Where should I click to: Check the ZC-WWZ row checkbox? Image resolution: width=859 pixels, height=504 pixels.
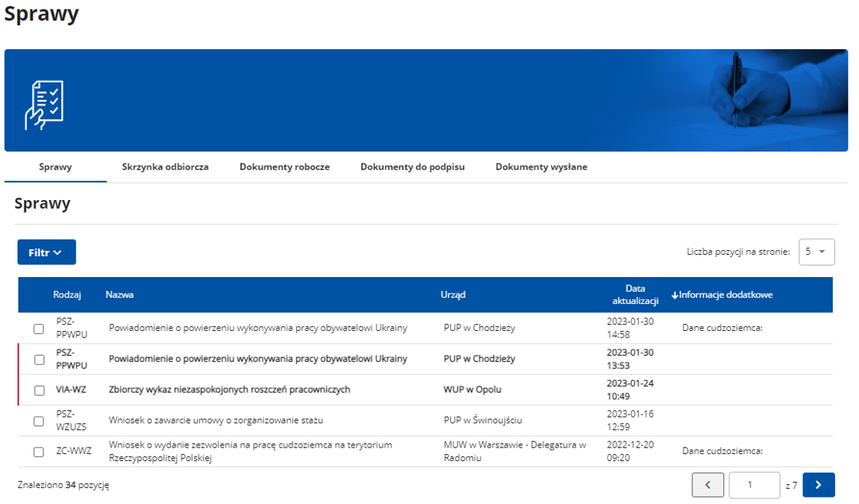[x=39, y=452]
